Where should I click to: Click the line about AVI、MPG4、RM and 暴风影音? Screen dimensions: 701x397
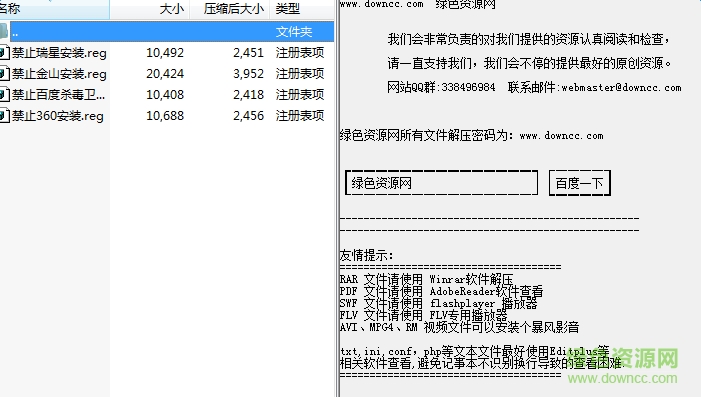tap(459, 328)
